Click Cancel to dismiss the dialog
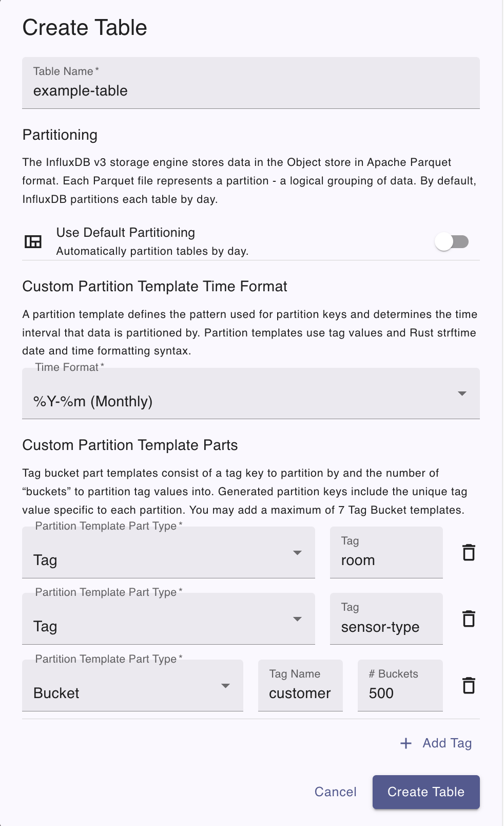The height and width of the screenshot is (826, 504). click(335, 792)
